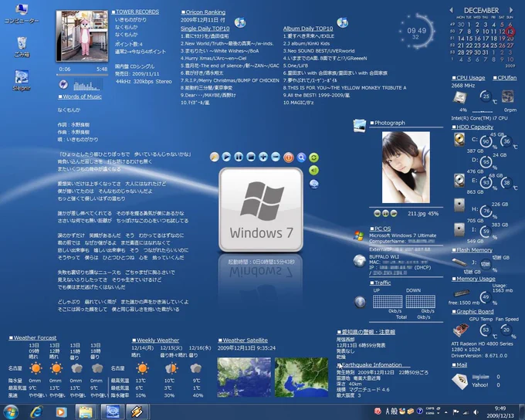This screenshot has width=525, height=420.
Task: Click the drive C: hard disk icon
Action: click(459, 140)
